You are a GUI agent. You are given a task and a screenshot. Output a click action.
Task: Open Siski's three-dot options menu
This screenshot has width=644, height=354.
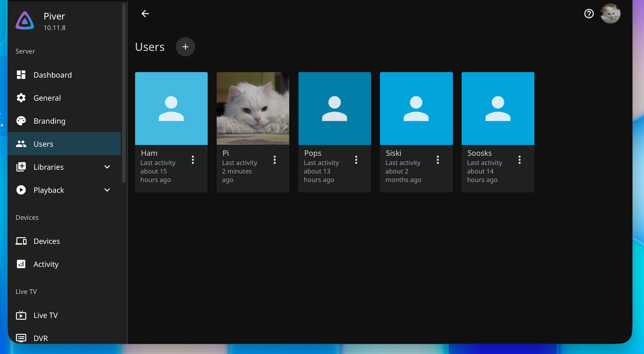[x=438, y=160]
